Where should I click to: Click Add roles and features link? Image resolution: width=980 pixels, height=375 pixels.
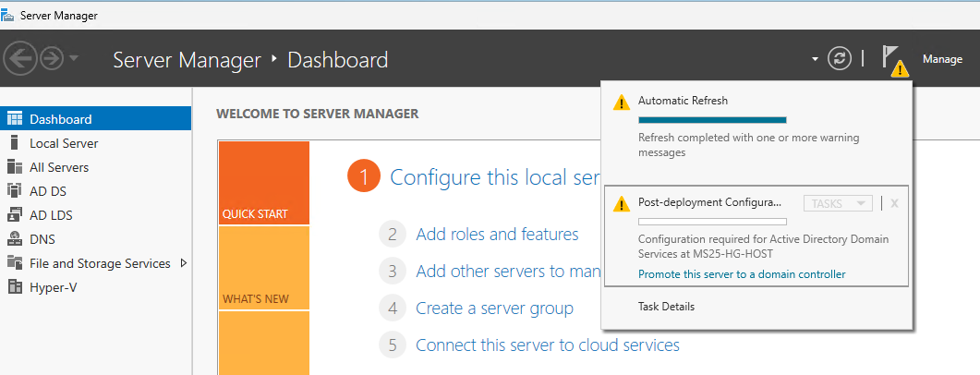[497, 235]
